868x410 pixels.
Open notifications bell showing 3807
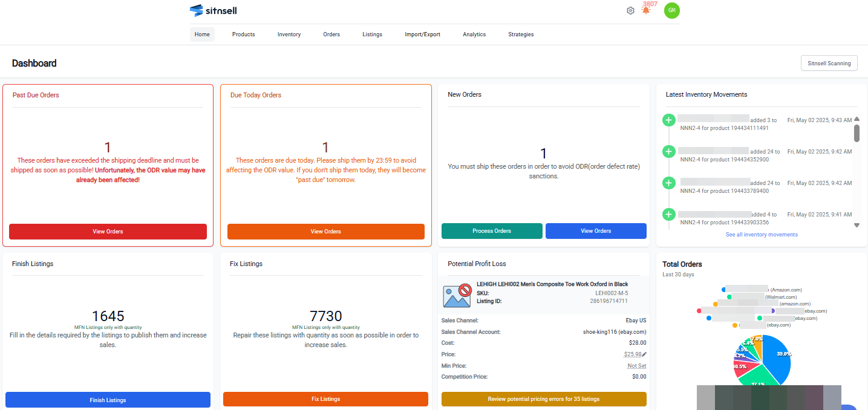pyautogui.click(x=646, y=10)
